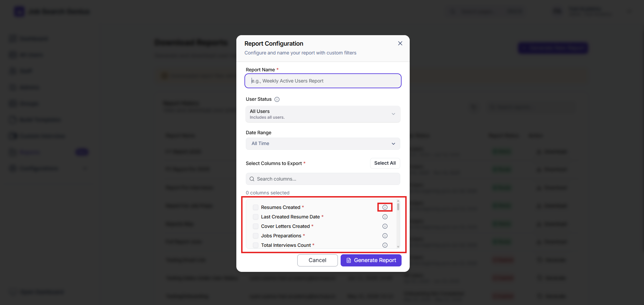Check the Resumes Created checkbox
This screenshot has width=644, height=305.
[256, 207]
